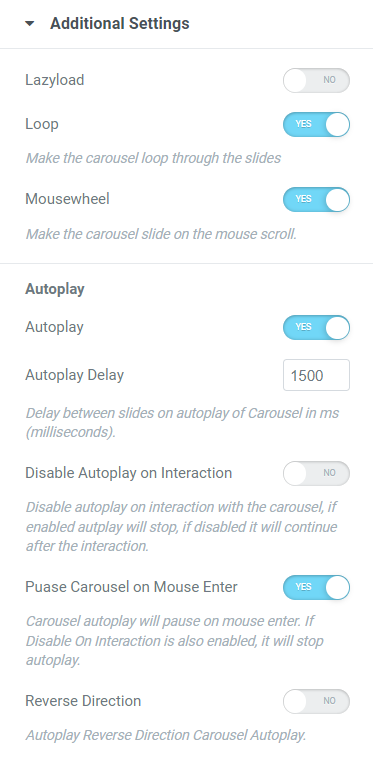Viewport: 373px width, 763px height.
Task: Click the carousel loop description text
Action: tap(153, 159)
